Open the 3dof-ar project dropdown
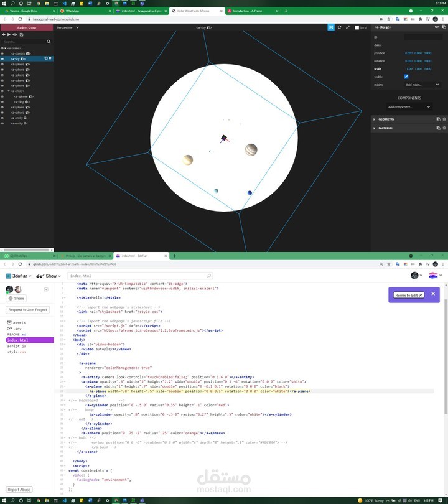The width and height of the screenshot is (448, 504). [x=19, y=276]
